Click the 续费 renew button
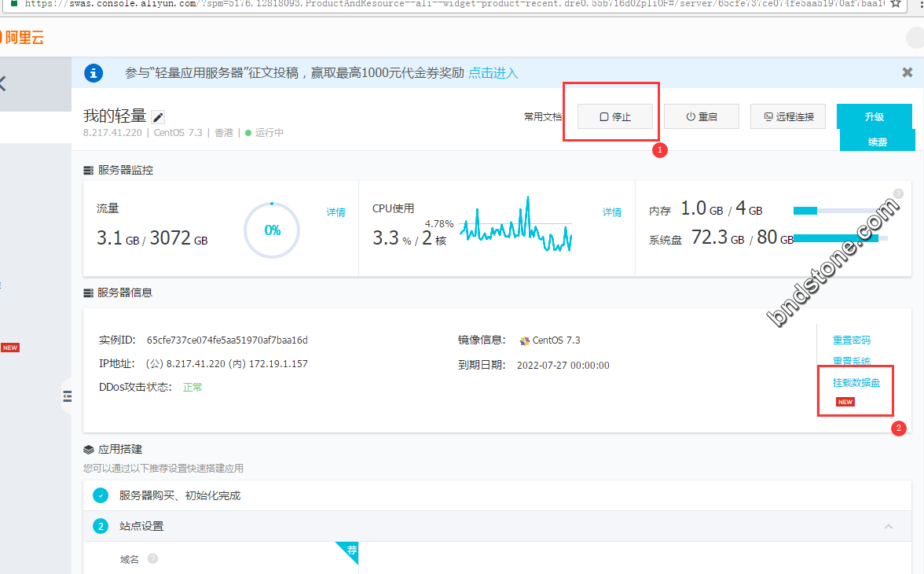The height and width of the screenshot is (574, 924). 877,142
